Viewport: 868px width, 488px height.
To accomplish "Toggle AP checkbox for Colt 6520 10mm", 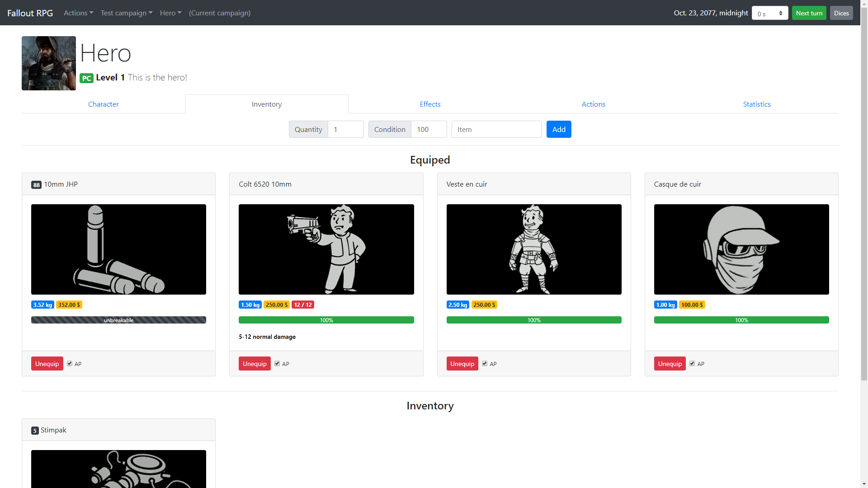I will tap(277, 363).
